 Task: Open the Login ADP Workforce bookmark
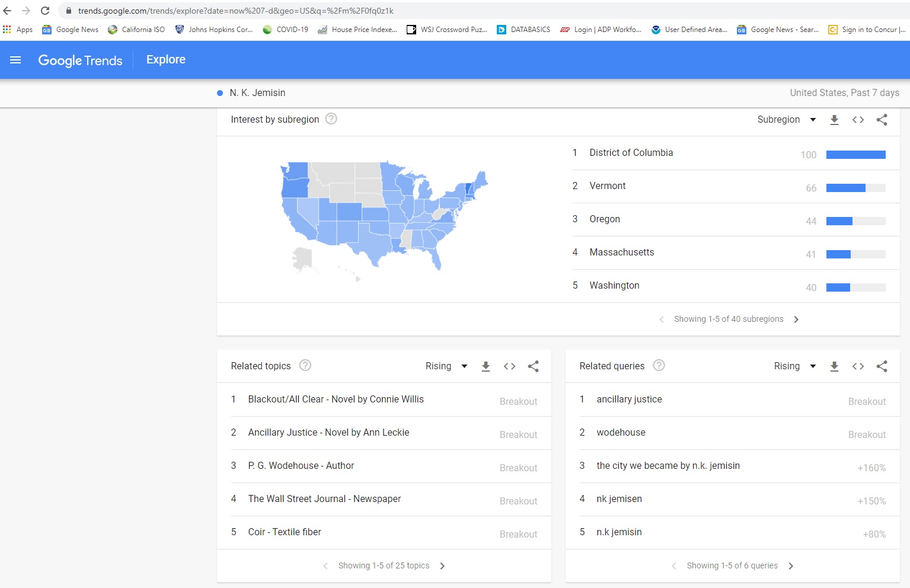coord(601,30)
